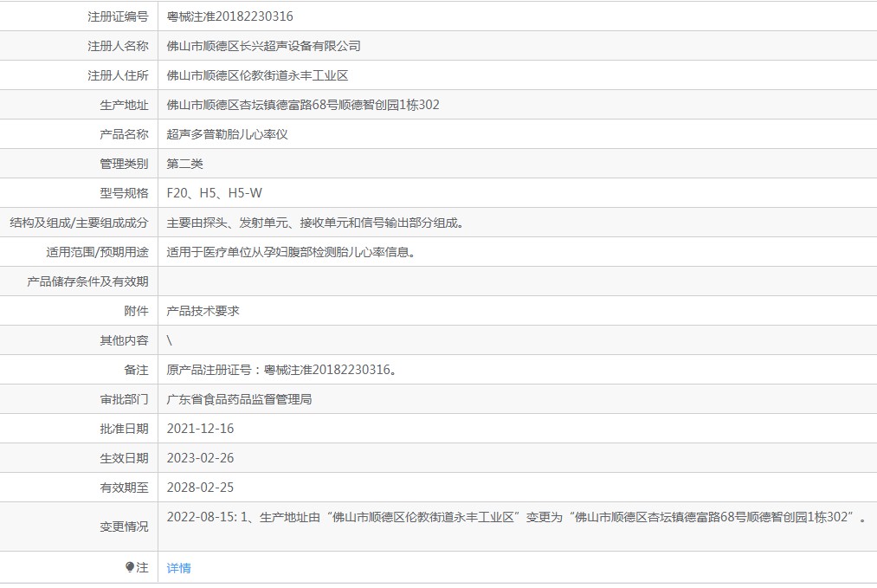Click approval department 广东省食品药品监督管理局
The image size is (877, 588).
(x=240, y=399)
